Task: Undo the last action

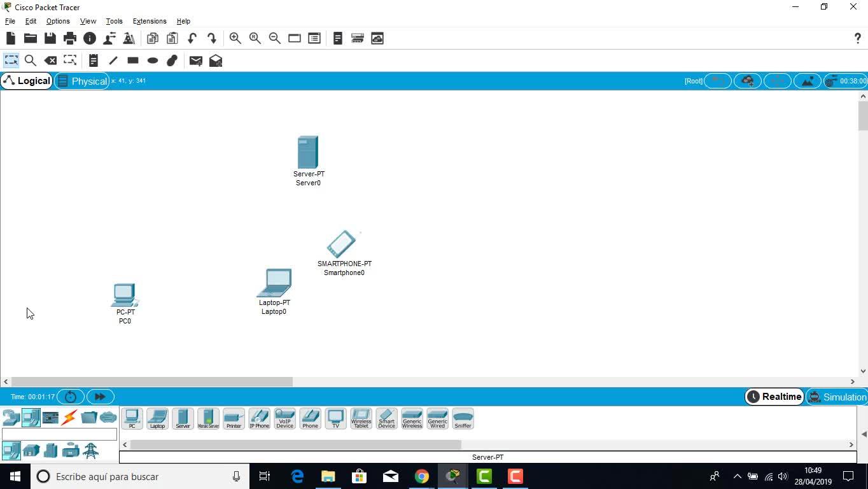Action: click(192, 38)
